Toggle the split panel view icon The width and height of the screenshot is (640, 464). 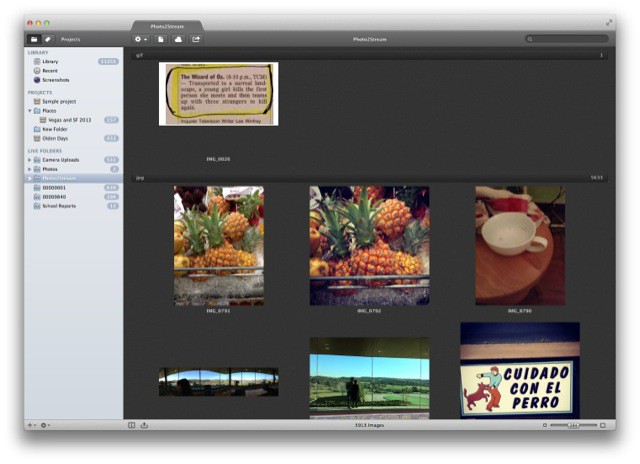[x=132, y=425]
